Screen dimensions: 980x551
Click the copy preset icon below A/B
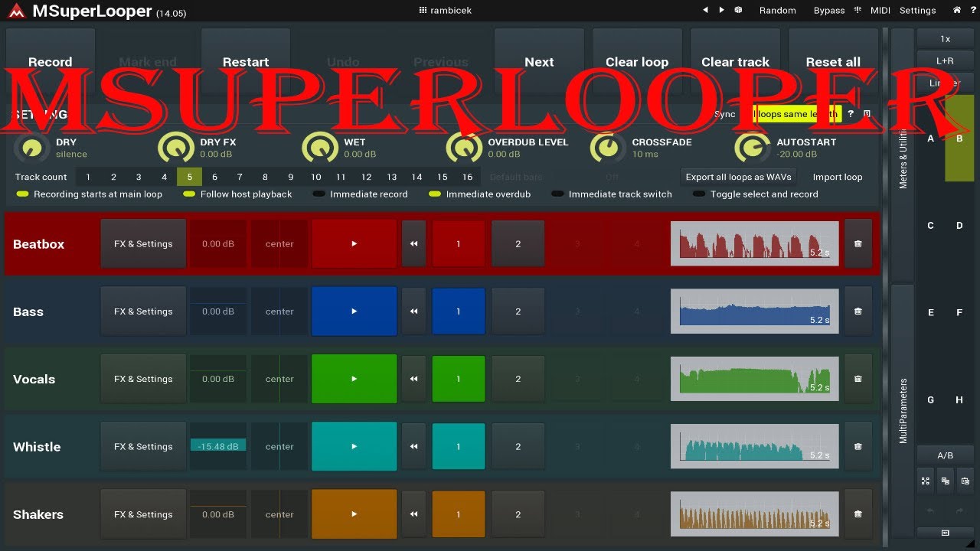coord(946,481)
